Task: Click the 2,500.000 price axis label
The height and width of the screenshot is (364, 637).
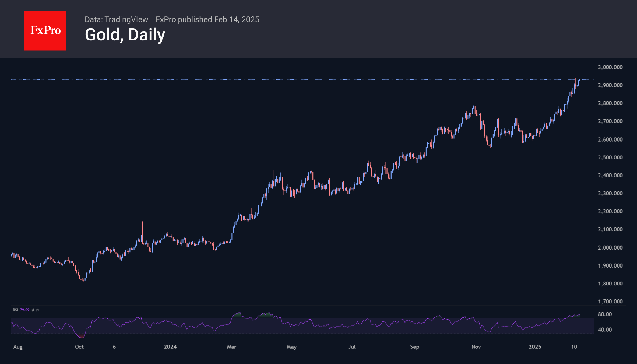Action: (610, 157)
